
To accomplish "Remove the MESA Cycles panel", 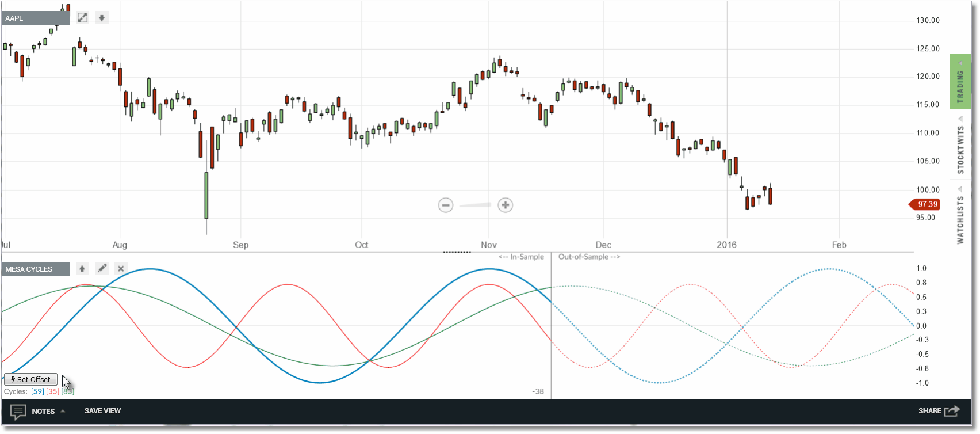I will coord(121,269).
